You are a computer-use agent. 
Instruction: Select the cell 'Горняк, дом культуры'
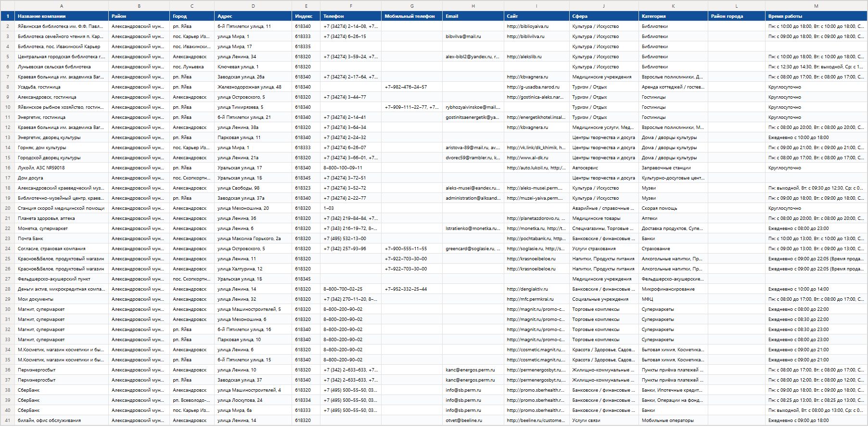click(x=62, y=148)
